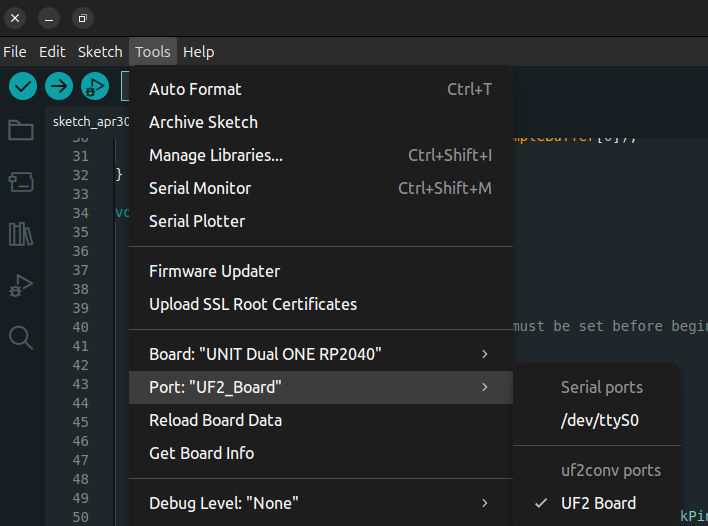
Task: Open the Search magnifier sidebar icon
Action: 21,338
